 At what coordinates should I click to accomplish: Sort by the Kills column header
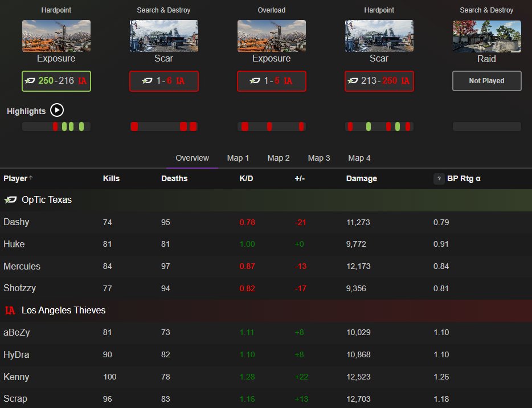(x=111, y=178)
